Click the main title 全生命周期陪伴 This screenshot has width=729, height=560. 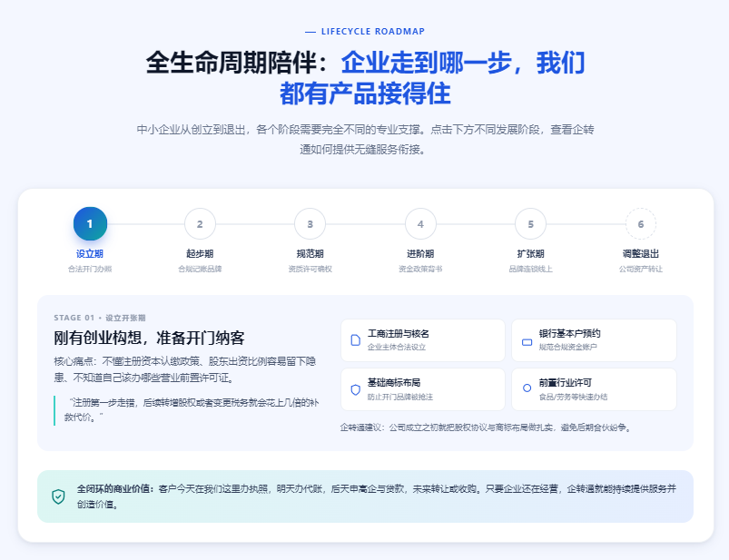point(239,63)
